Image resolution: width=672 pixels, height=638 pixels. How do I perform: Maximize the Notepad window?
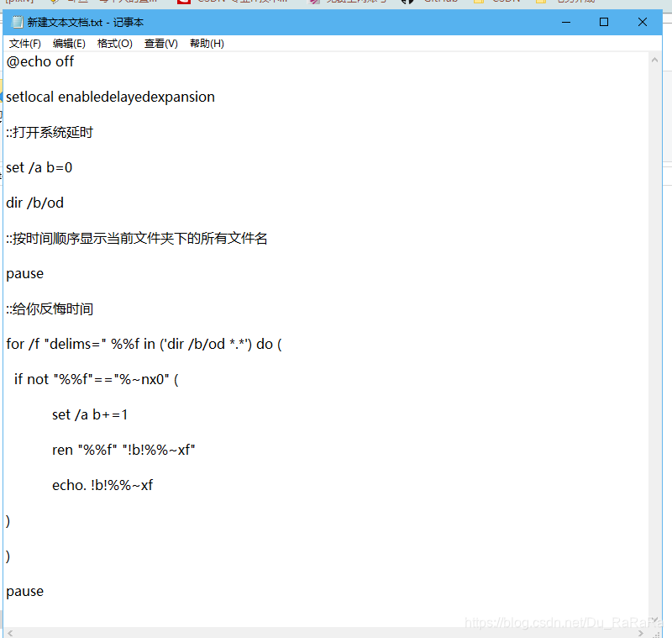[x=604, y=22]
